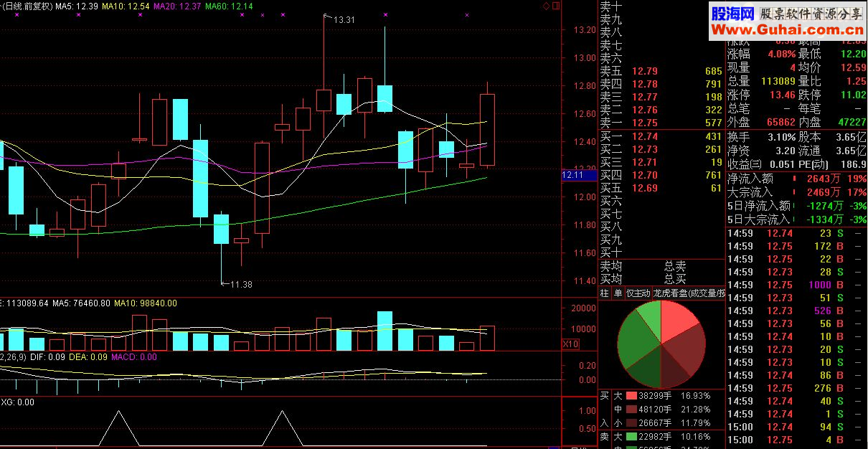Click the 卖四 price 12.78
The image size is (868, 449).
(645, 84)
